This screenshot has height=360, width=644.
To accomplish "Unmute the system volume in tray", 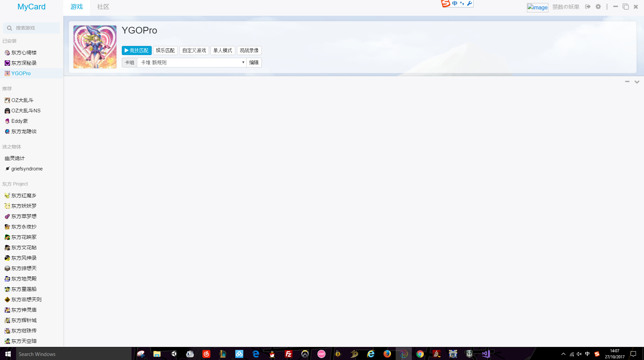I will click(x=579, y=354).
